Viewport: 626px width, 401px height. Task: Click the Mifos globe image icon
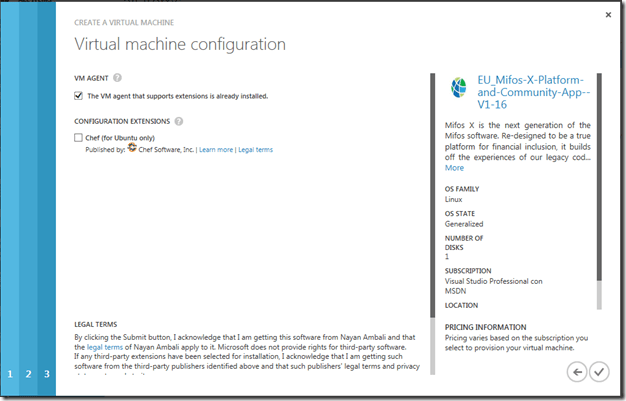point(458,86)
